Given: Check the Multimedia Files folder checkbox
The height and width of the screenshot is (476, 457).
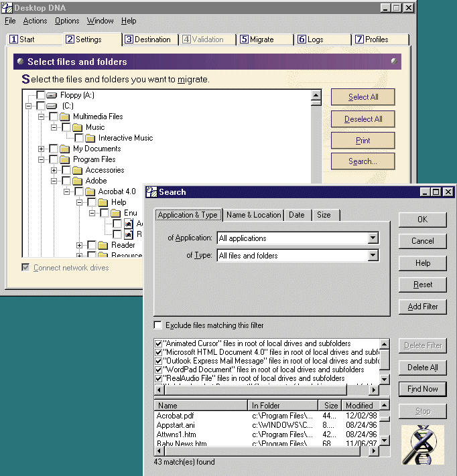Looking at the screenshot, I should click(54, 116).
